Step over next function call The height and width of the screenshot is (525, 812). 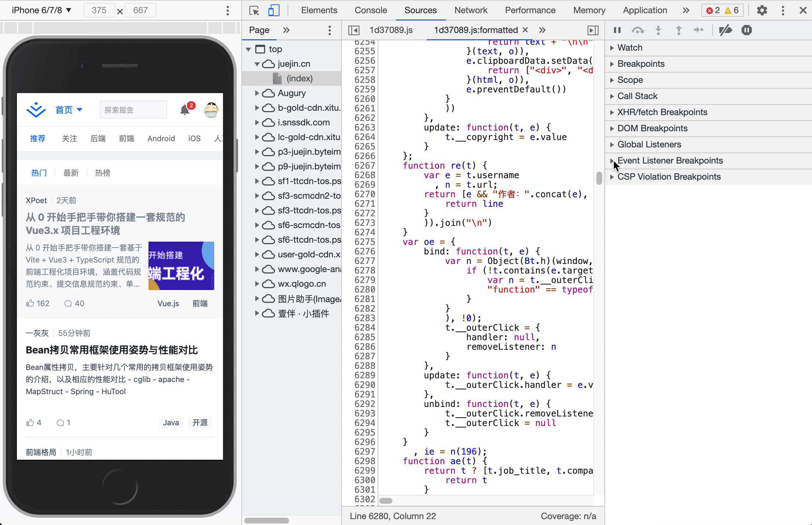click(638, 30)
